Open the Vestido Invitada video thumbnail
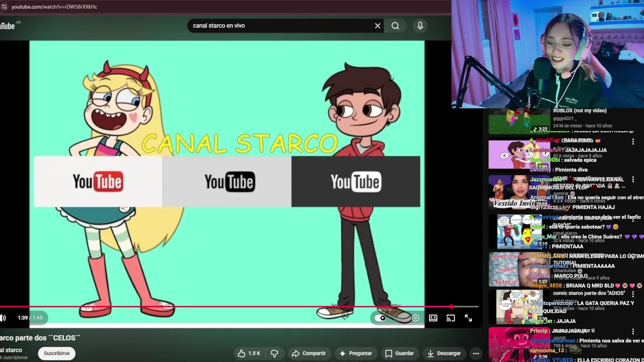This screenshot has width=644, height=362. tap(519, 192)
